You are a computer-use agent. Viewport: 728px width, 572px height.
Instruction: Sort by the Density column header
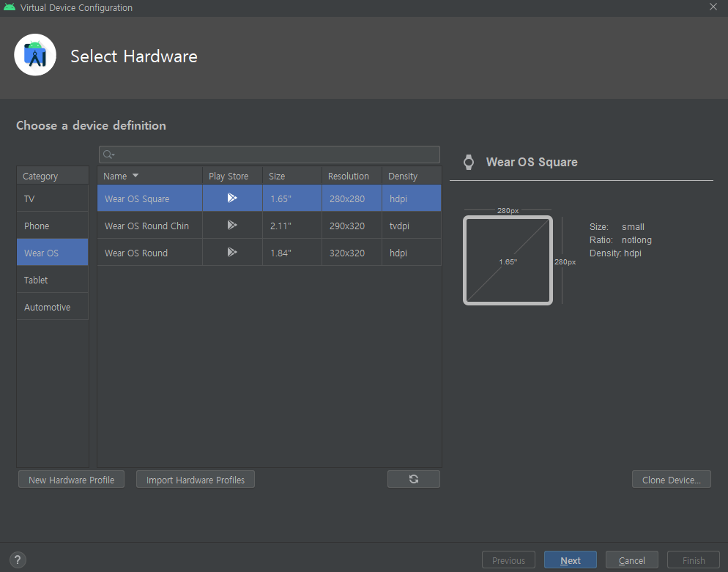(412, 176)
